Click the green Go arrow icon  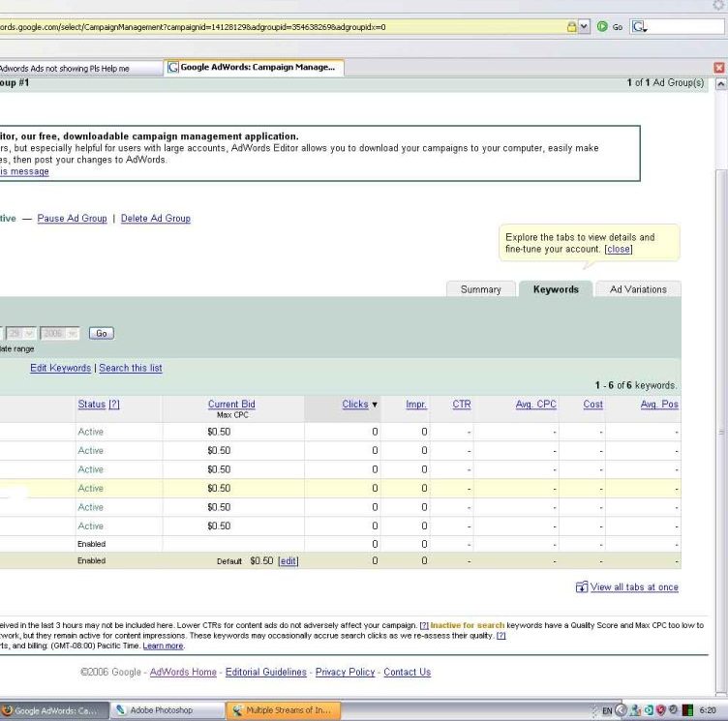coord(602,26)
